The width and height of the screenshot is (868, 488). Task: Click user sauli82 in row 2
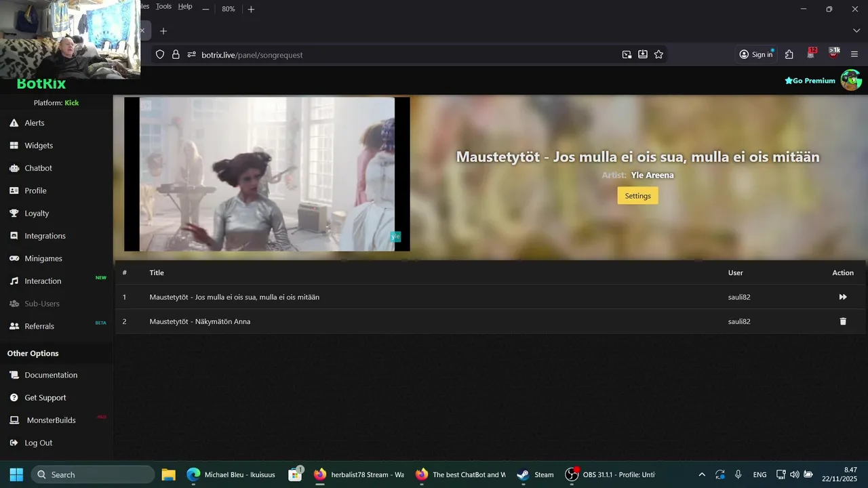[739, 321]
